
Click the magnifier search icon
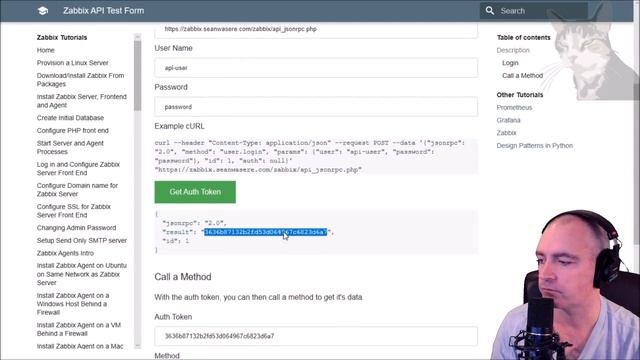490,11
